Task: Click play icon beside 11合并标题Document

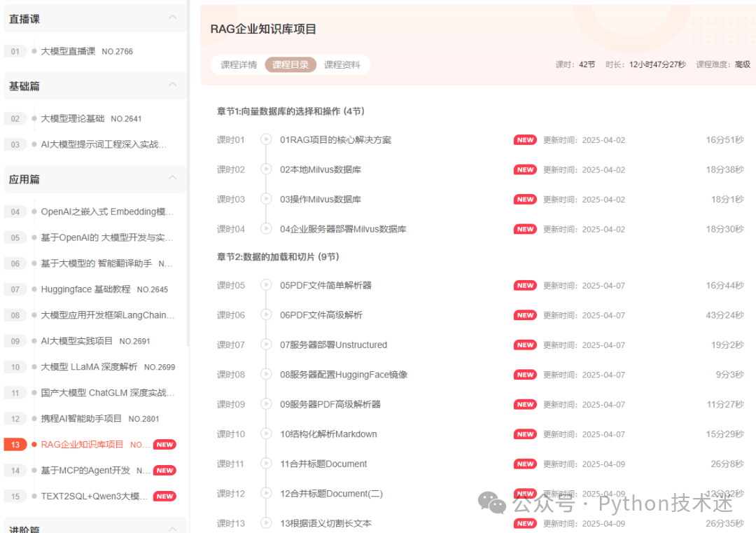Action: 266,464
